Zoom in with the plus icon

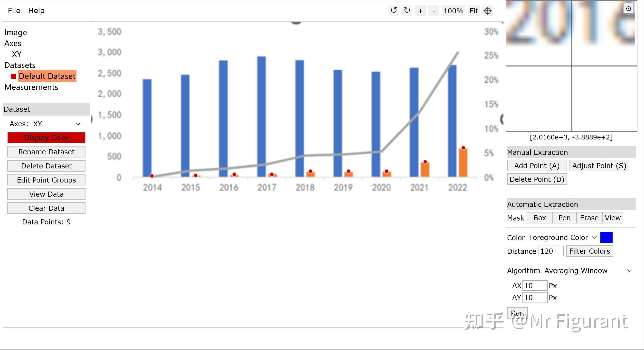pos(420,11)
